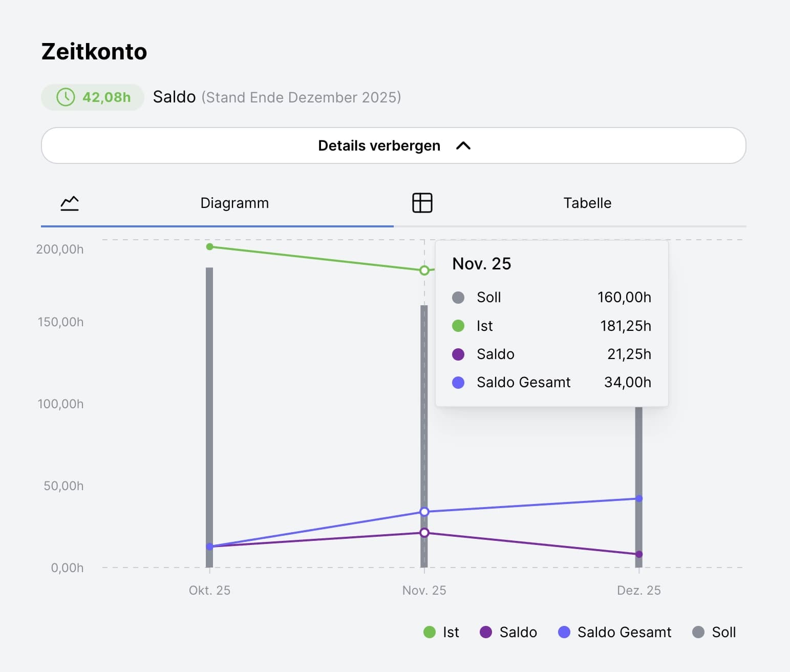Click the Nov. 25 axis label
Screen dimensions: 790x672
[x=424, y=591]
